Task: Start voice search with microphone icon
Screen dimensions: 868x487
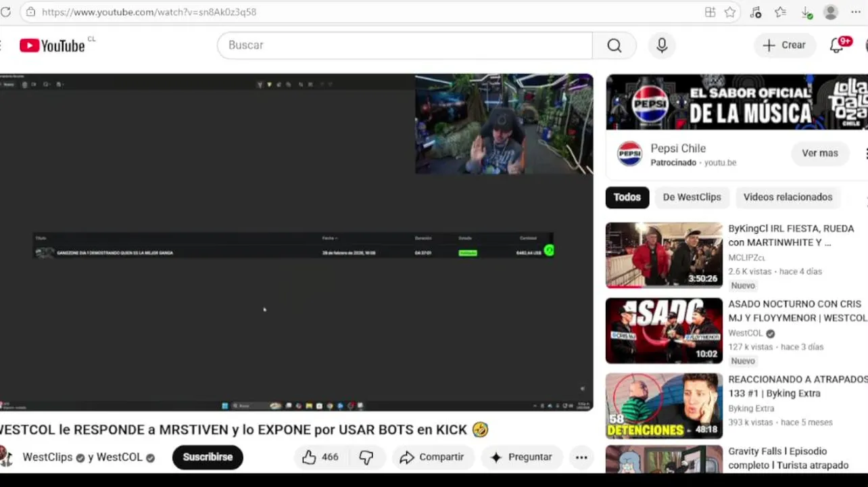Action: point(662,45)
